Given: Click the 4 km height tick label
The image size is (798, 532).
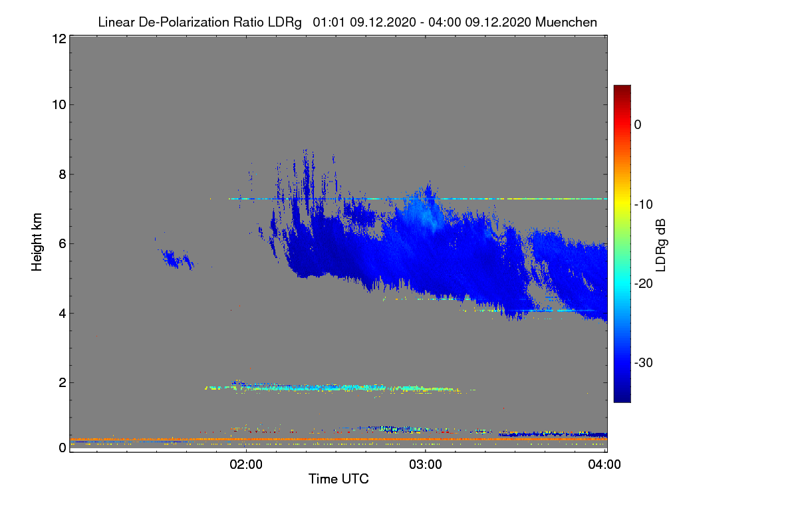Looking at the screenshot, I should [x=61, y=313].
